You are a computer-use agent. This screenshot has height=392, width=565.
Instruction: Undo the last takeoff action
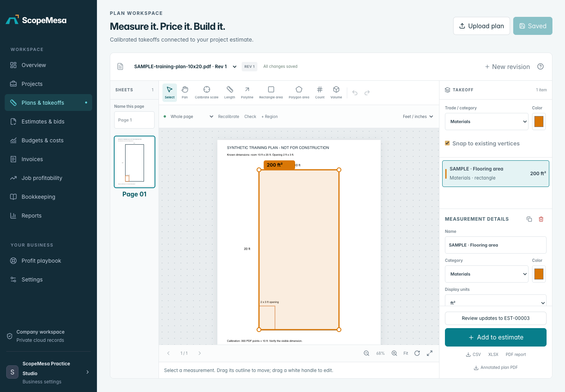pos(355,93)
